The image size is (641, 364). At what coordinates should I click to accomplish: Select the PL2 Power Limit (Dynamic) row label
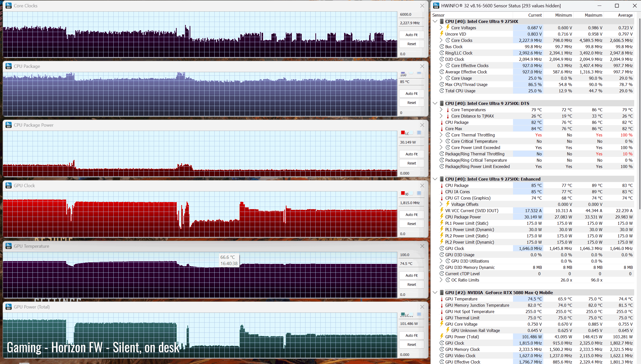pyautogui.click(x=469, y=242)
